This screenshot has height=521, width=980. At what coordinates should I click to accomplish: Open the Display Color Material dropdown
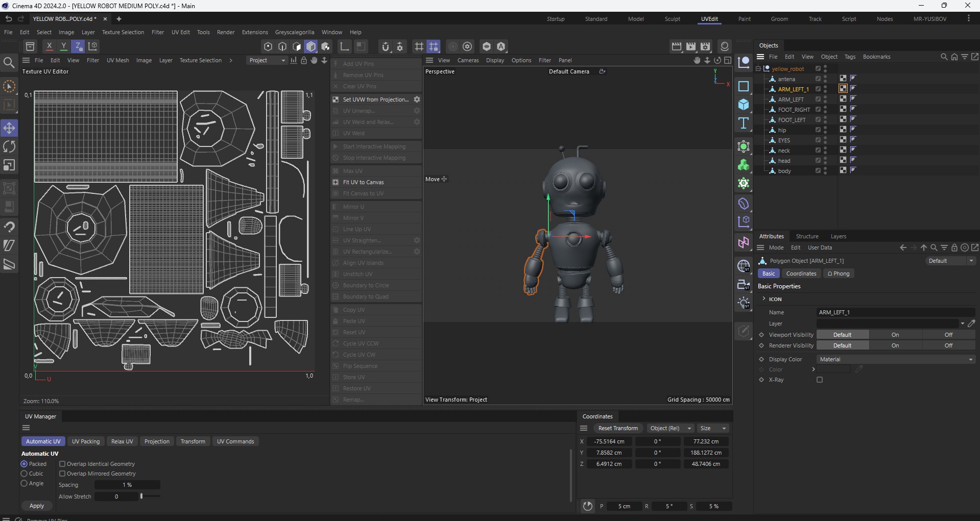pyautogui.click(x=896, y=359)
